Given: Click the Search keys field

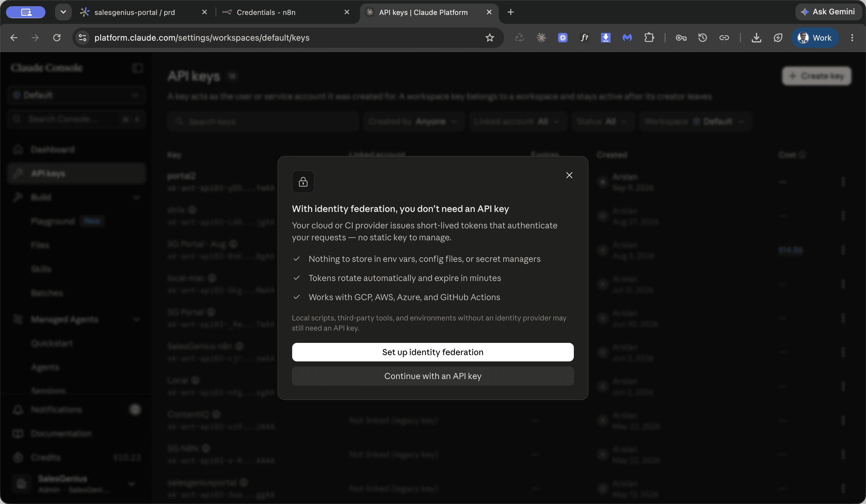Looking at the screenshot, I should 263,121.
